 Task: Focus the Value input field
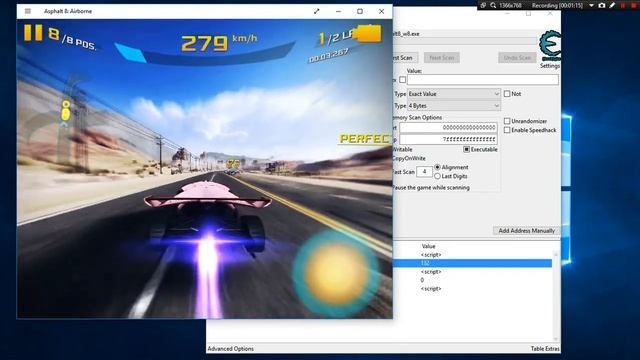point(483,80)
